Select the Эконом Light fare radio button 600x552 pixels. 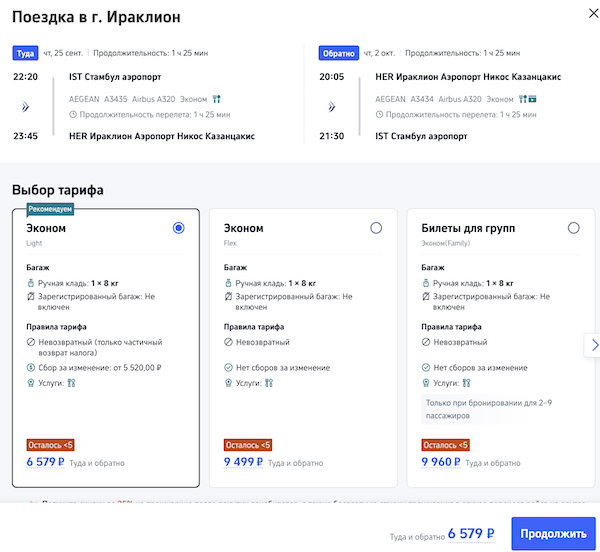[x=178, y=228]
